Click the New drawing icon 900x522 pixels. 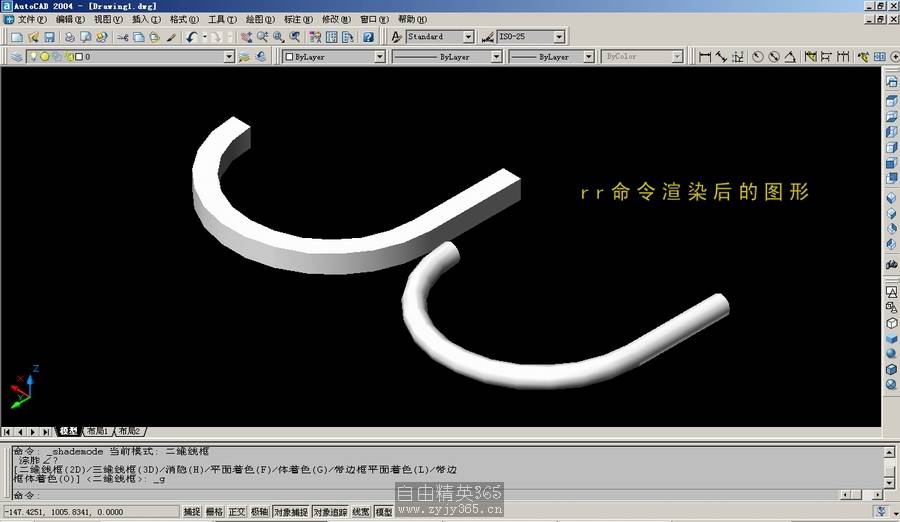(x=17, y=37)
